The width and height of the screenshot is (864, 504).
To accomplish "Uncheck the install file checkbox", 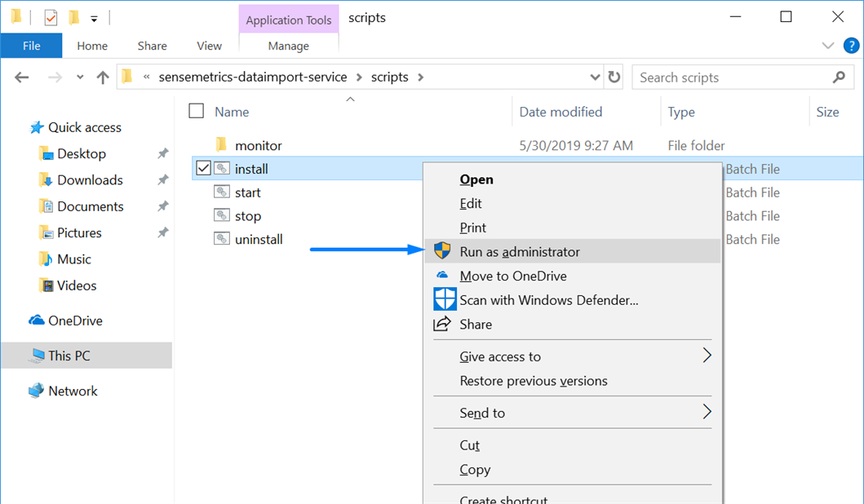I will (203, 169).
